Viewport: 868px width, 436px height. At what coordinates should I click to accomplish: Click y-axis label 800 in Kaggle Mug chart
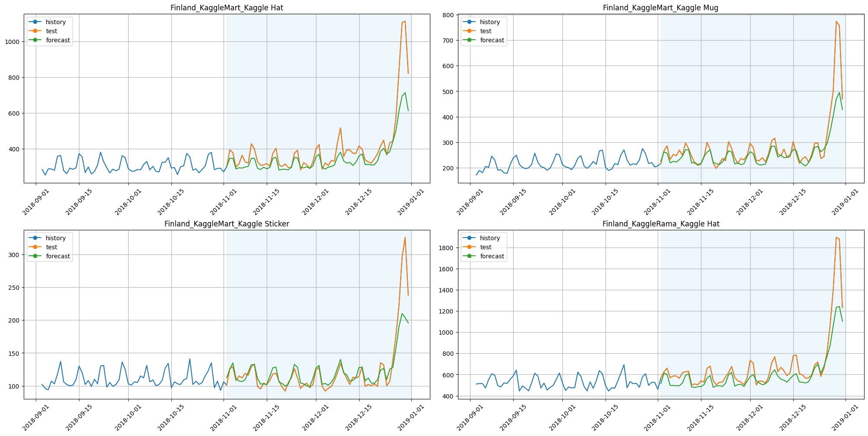coord(449,15)
